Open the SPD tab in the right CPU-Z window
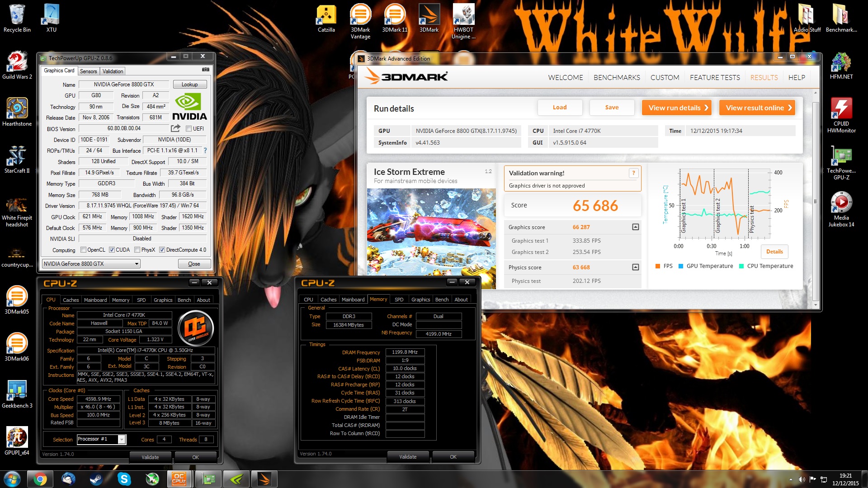Viewport: 868px width, 488px height. pos(399,300)
